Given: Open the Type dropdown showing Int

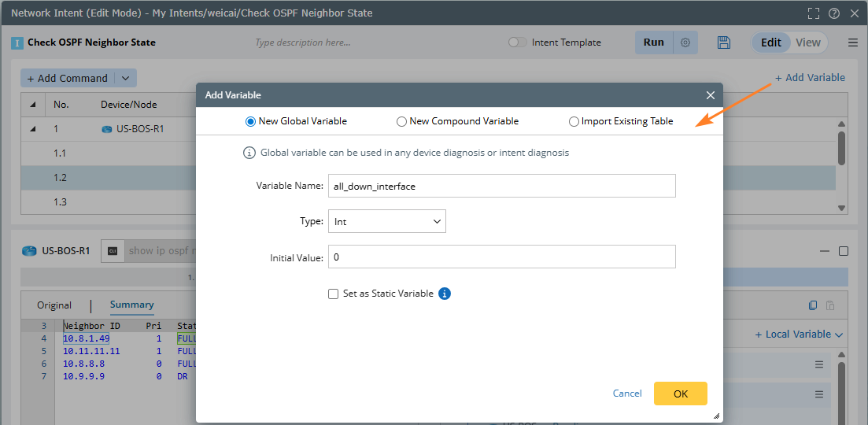Looking at the screenshot, I should click(x=386, y=222).
